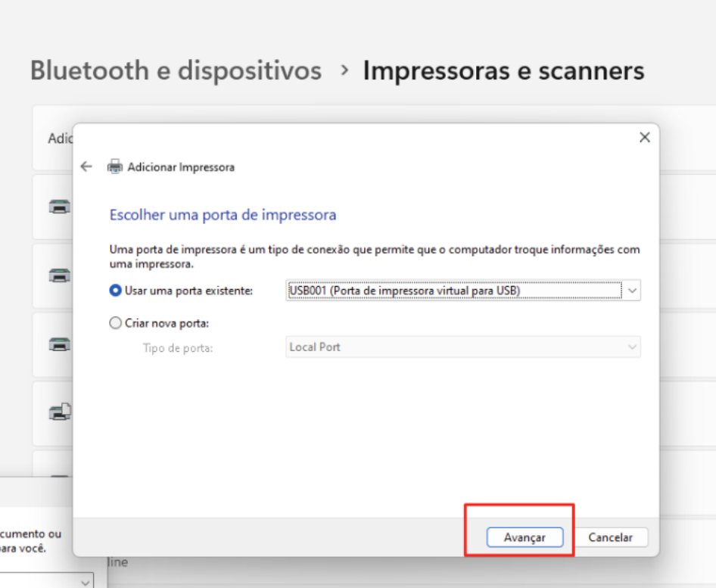Go to 'Bluetooth e dispositivos' breadcrumb
The image size is (716, 588).
pyautogui.click(x=176, y=71)
